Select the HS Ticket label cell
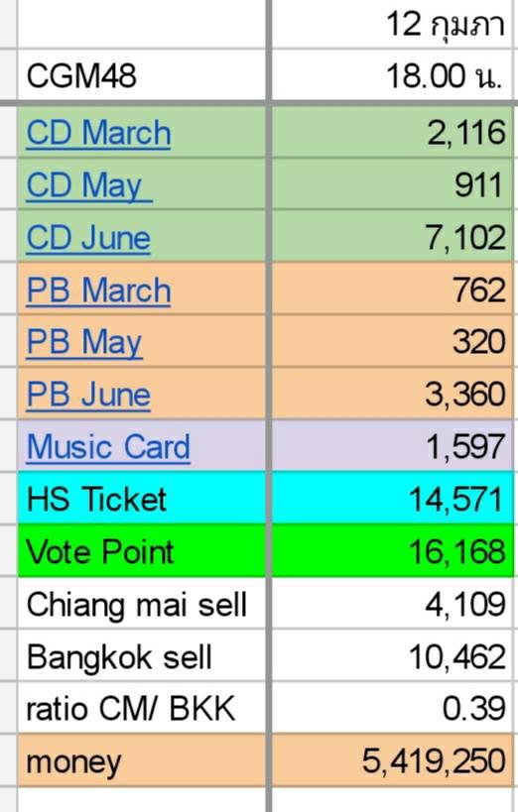The height and width of the screenshot is (812, 518). pos(142,498)
